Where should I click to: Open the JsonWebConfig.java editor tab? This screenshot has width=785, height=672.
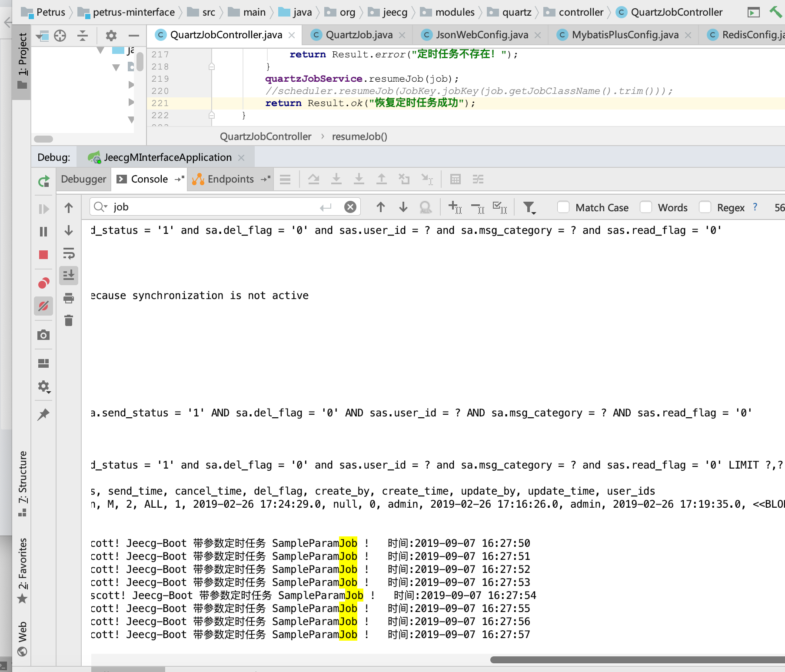482,35
